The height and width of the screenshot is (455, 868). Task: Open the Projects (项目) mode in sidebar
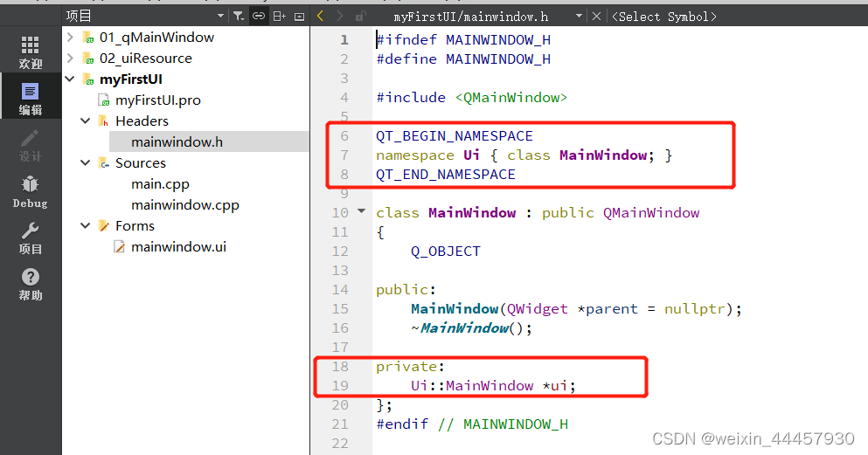(31, 238)
